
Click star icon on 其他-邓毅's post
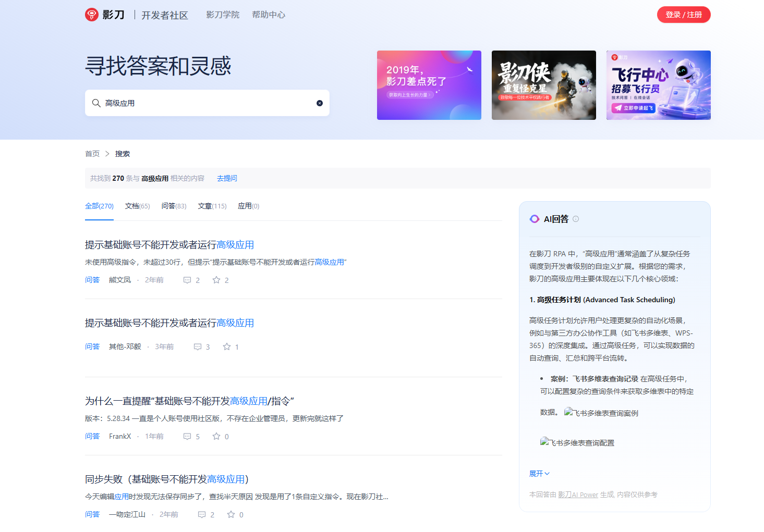pos(227,347)
